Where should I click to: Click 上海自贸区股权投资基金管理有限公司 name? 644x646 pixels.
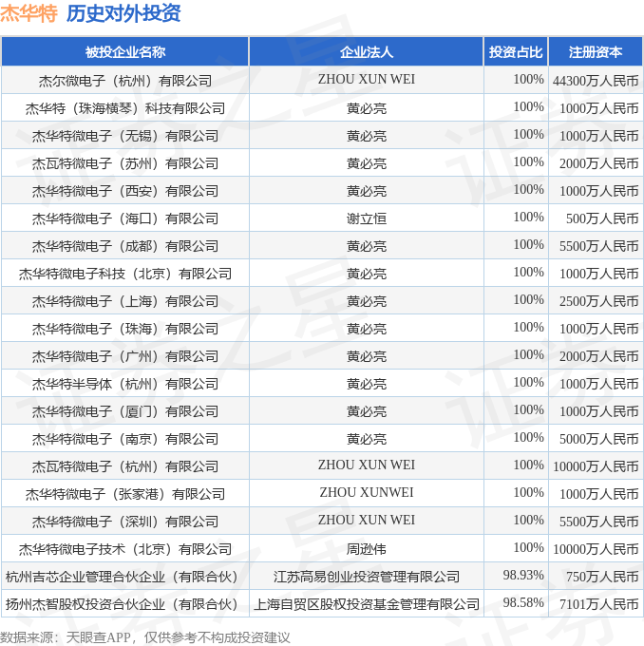[x=367, y=604]
